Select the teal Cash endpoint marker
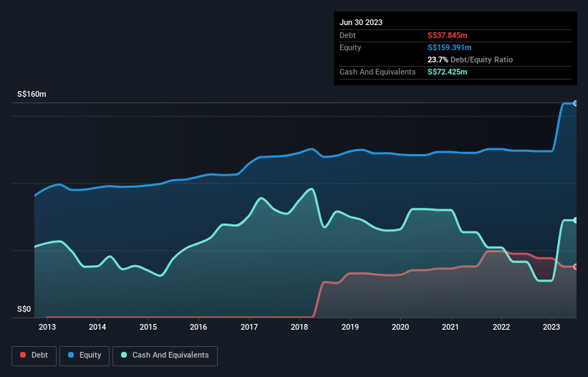Image resolution: width=588 pixels, height=377 pixels. pos(576,220)
